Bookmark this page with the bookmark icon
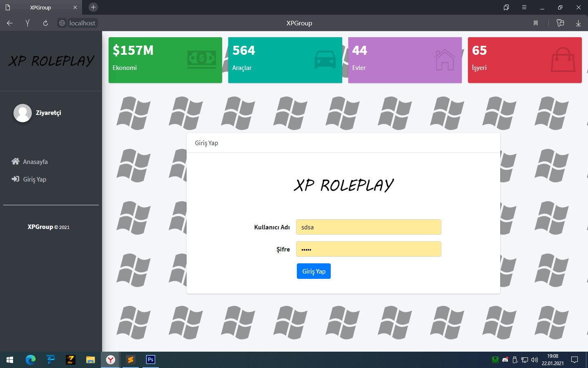 tap(536, 23)
